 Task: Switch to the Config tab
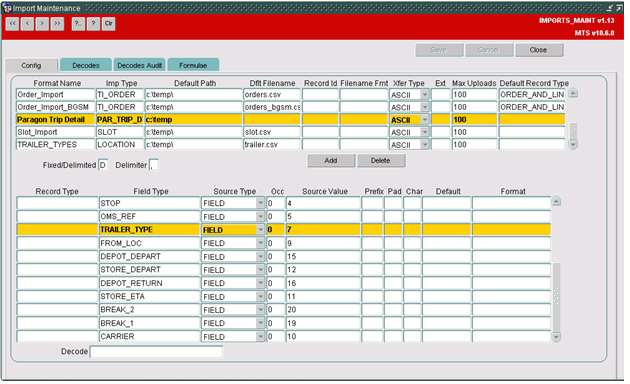pos(31,65)
